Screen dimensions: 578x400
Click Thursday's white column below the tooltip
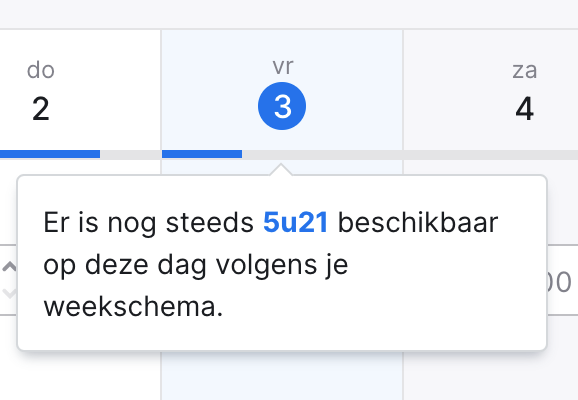pos(80,376)
